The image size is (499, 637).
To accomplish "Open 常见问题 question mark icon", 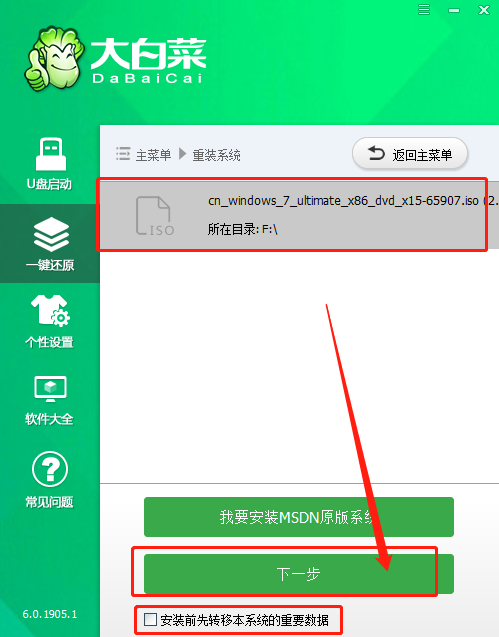I will (50, 469).
